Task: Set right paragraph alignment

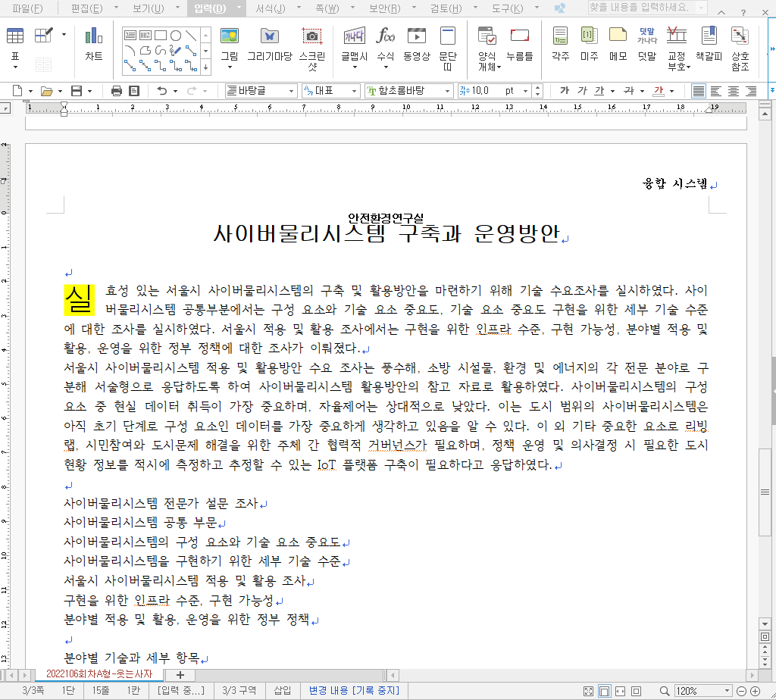Action: coord(751,90)
